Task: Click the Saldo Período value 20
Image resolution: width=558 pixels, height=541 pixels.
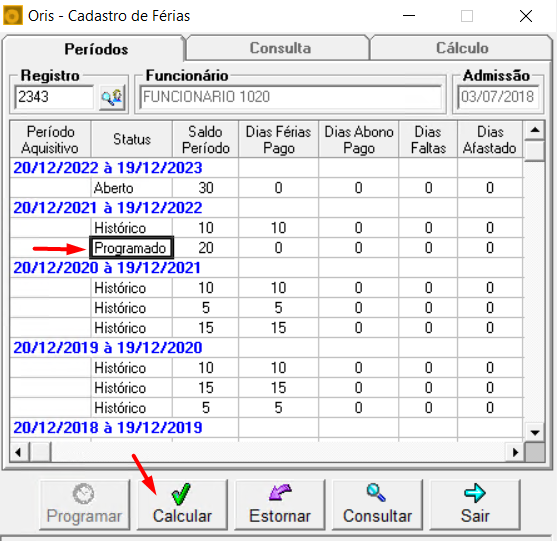Action: (x=205, y=248)
